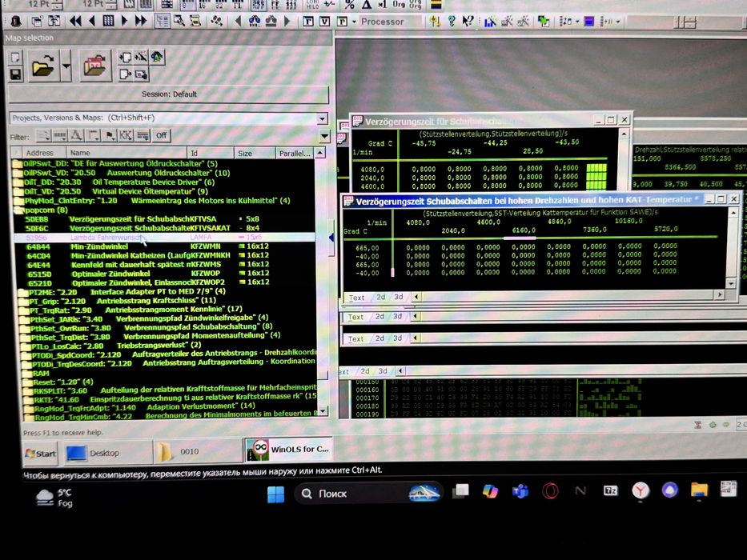Open the dropdown beside the open-folder button
This screenshot has width=747, height=560.
66,66
